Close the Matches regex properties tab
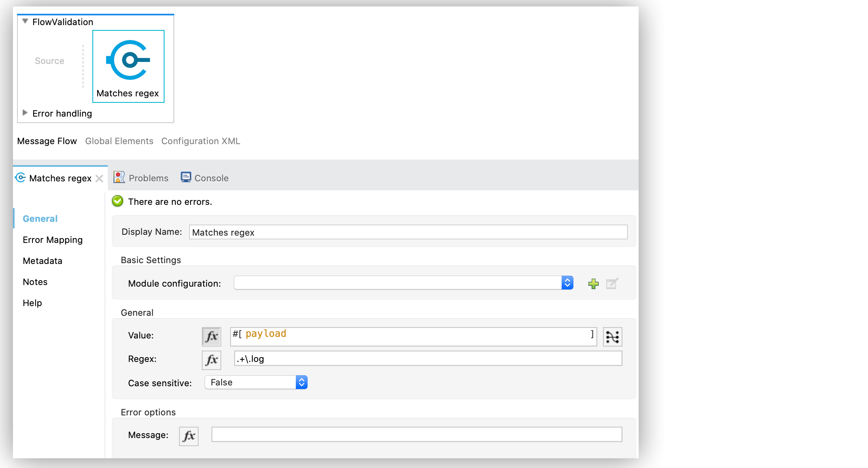The width and height of the screenshot is (868, 468). click(x=99, y=178)
